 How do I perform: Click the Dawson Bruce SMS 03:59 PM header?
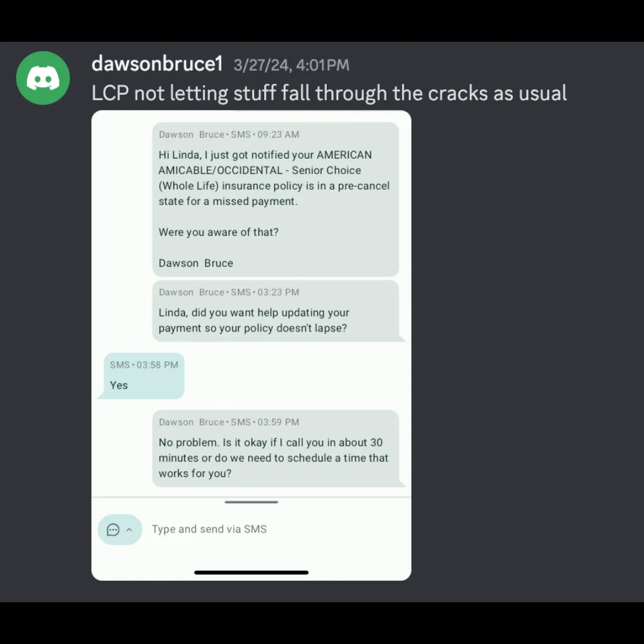click(x=229, y=422)
